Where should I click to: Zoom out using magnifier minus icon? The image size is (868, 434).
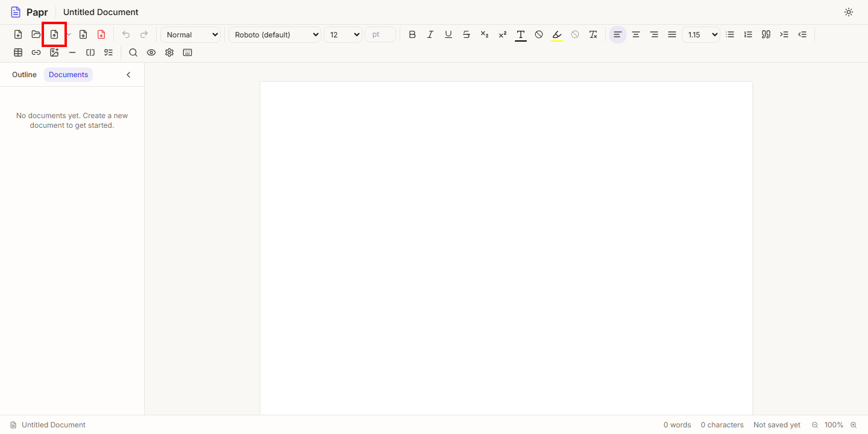pos(815,425)
